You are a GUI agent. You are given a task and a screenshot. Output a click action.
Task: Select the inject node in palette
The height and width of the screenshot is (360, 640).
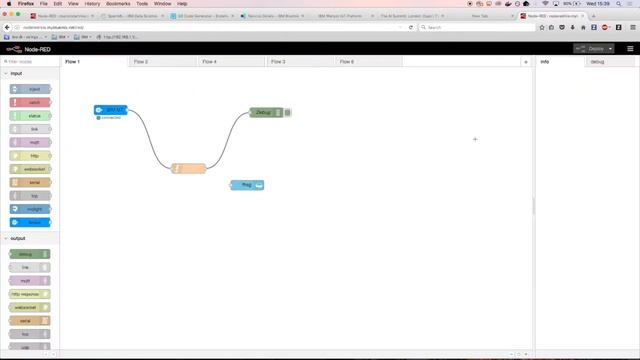(x=31, y=89)
